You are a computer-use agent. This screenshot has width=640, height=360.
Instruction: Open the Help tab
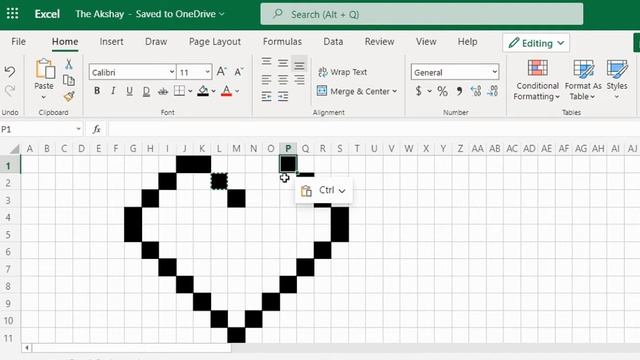(x=467, y=42)
